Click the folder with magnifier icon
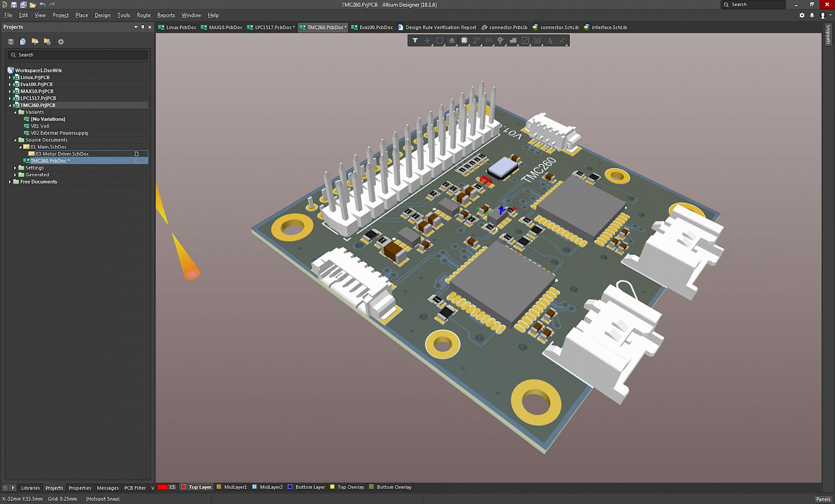This screenshot has height=504, width=835. pos(35,41)
